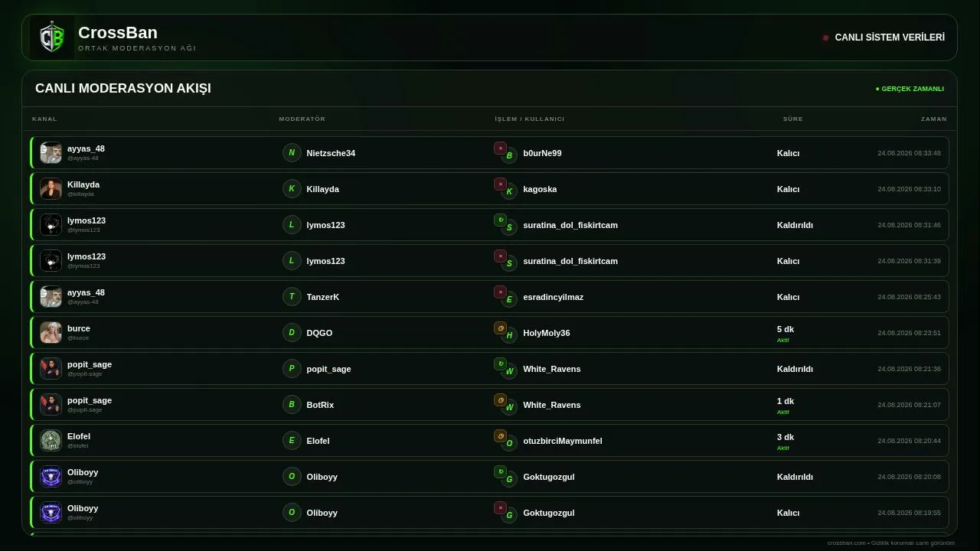Open the Killayda channel profile picture
Image resolution: width=980 pixels, height=551 pixels.
click(51, 189)
